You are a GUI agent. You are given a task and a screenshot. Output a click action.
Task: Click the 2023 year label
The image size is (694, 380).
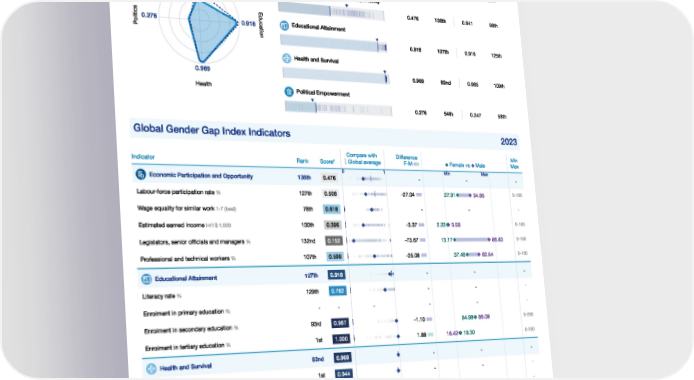point(509,142)
